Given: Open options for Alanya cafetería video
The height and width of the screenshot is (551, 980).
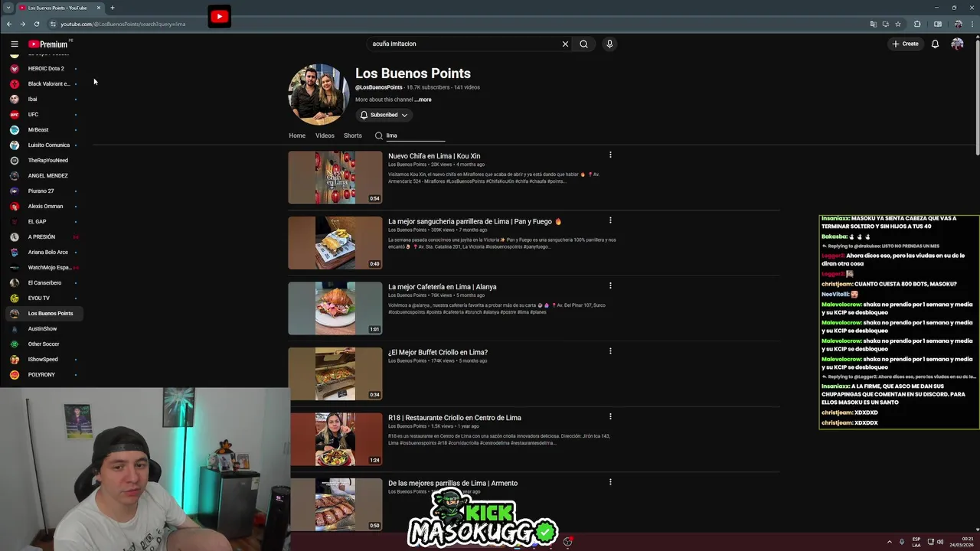Looking at the screenshot, I should pyautogui.click(x=610, y=285).
